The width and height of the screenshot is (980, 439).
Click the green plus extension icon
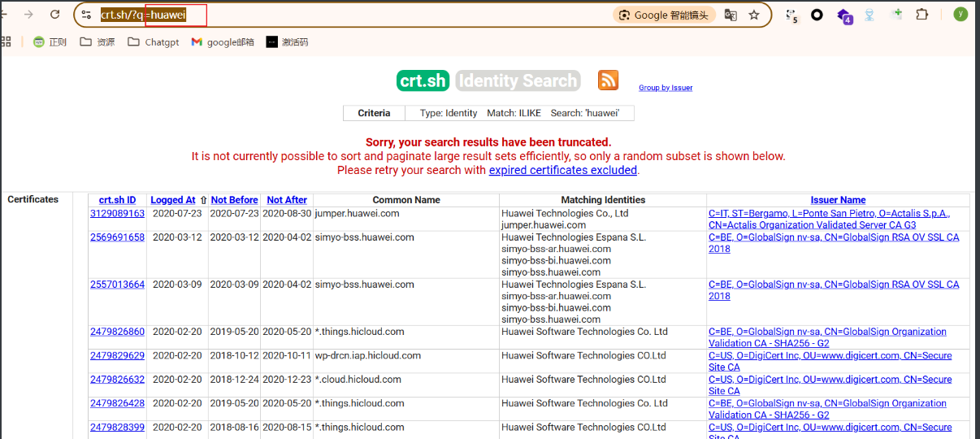pyautogui.click(x=896, y=14)
